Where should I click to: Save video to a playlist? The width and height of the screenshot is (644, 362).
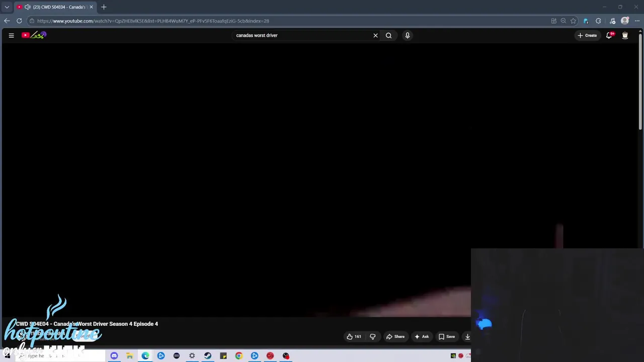coord(447,336)
